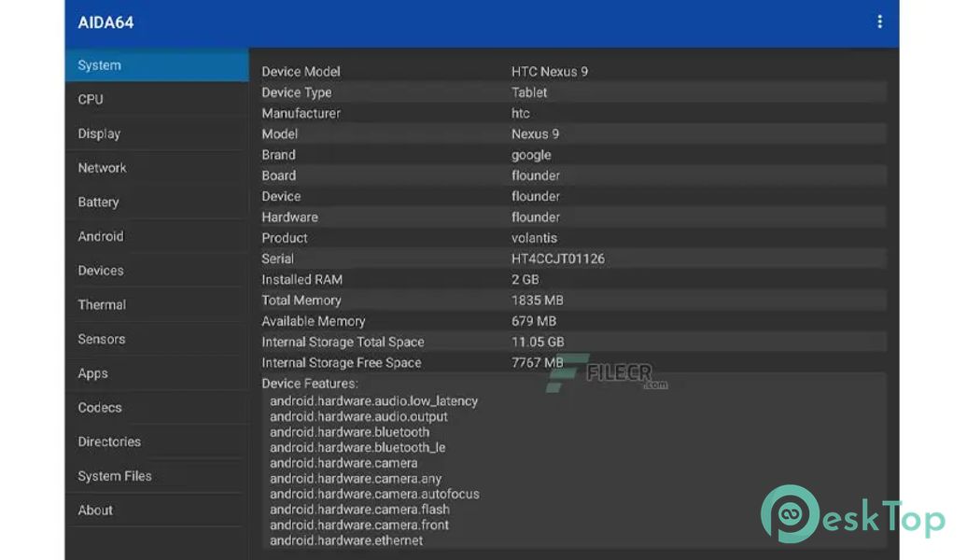967x560 pixels.
Task: Go to the Battery section
Action: pyautogui.click(x=157, y=202)
